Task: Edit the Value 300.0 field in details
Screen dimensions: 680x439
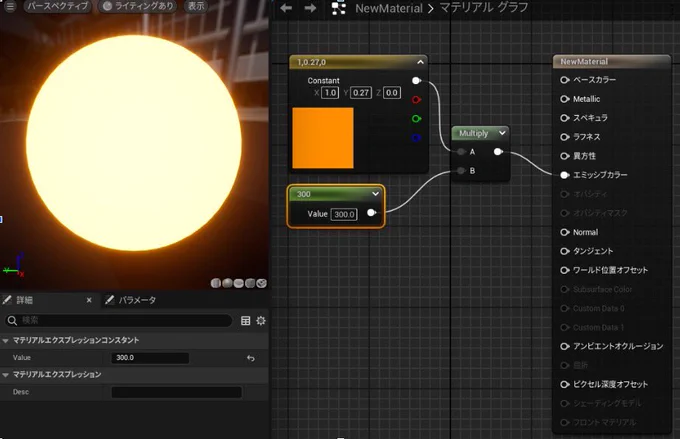Action: tap(150, 358)
